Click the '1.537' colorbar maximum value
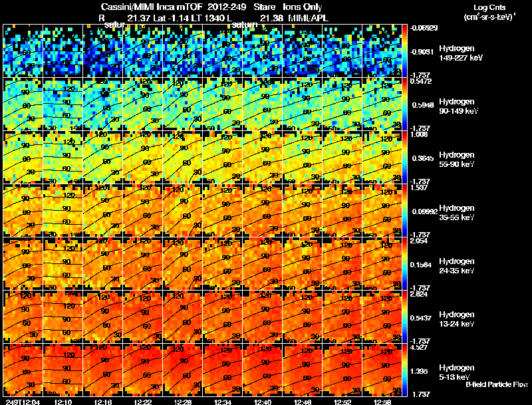Image resolution: width=532 pixels, height=405 pixels. tap(419, 188)
